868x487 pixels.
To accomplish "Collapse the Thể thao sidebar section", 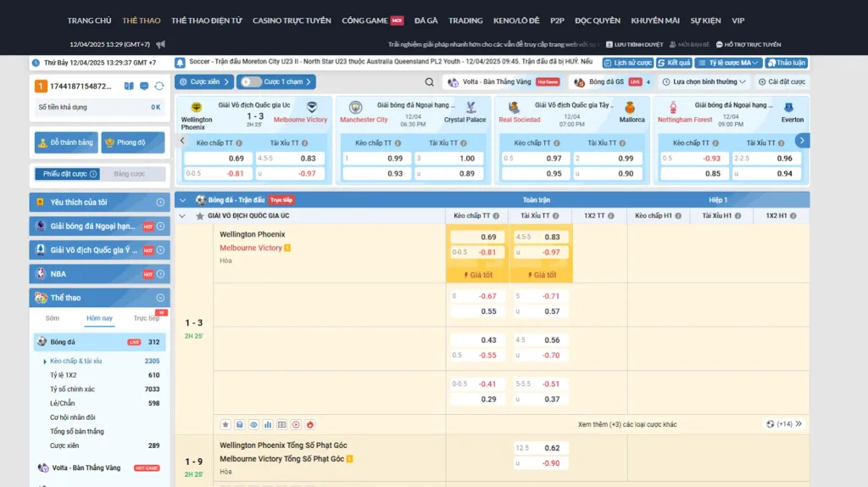I will tap(160, 298).
